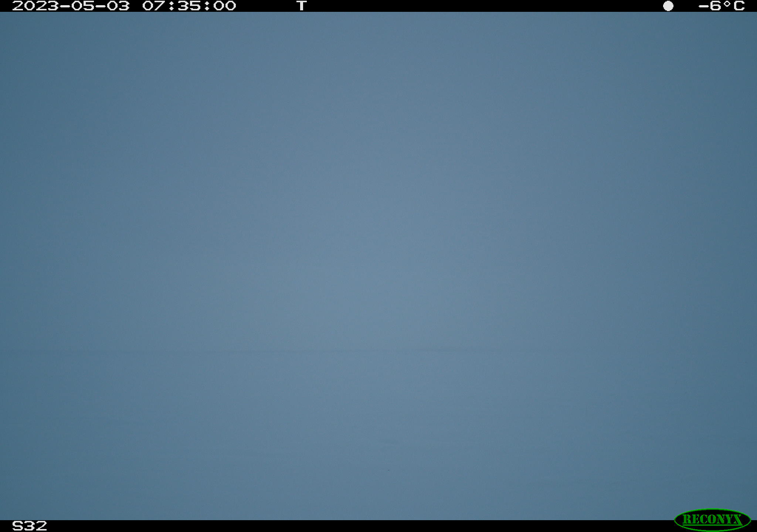Click the minus sign before the 6

coord(703,6)
